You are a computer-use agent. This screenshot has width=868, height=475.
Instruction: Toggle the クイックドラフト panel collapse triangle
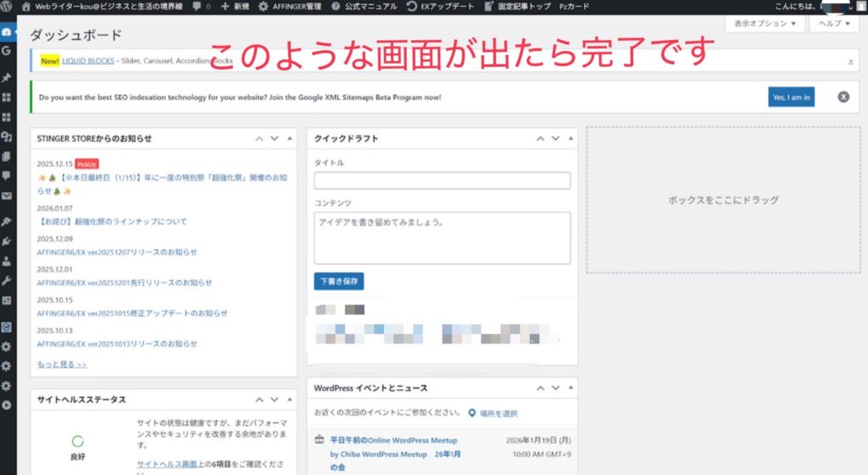570,138
